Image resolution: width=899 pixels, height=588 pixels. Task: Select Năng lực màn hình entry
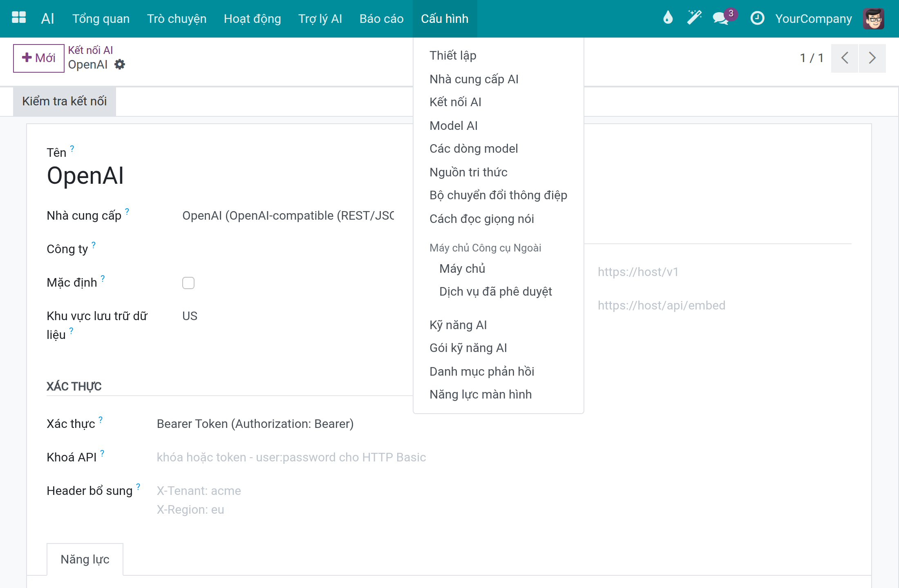coord(499,394)
